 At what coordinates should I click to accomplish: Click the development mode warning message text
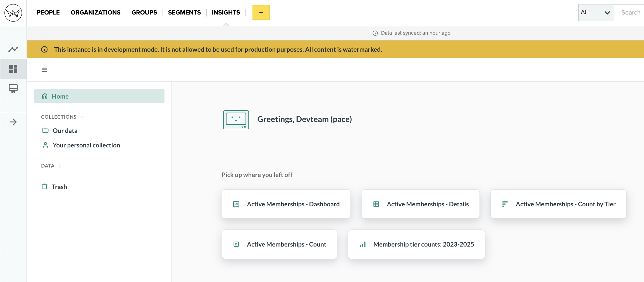(x=218, y=49)
